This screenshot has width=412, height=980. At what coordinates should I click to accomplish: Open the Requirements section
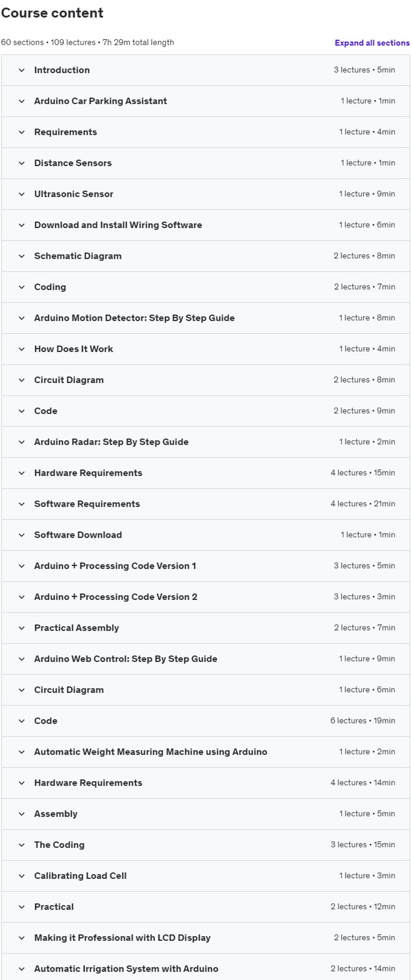pos(65,132)
